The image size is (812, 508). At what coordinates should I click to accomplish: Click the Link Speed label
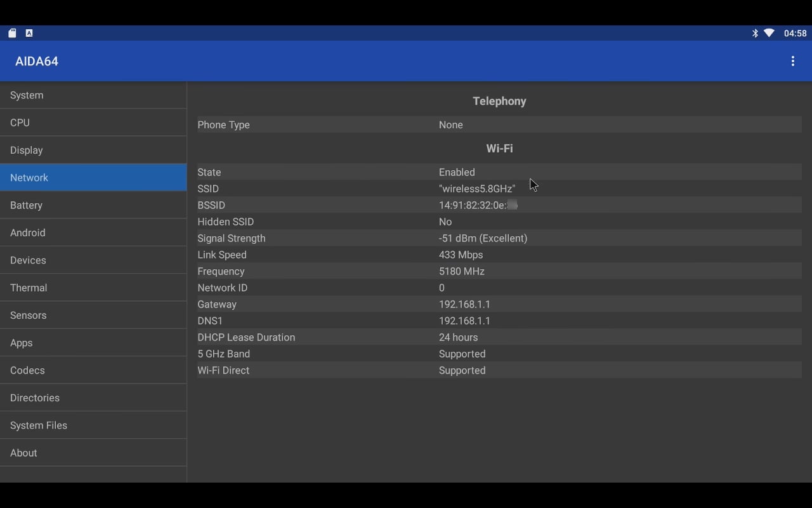click(222, 255)
